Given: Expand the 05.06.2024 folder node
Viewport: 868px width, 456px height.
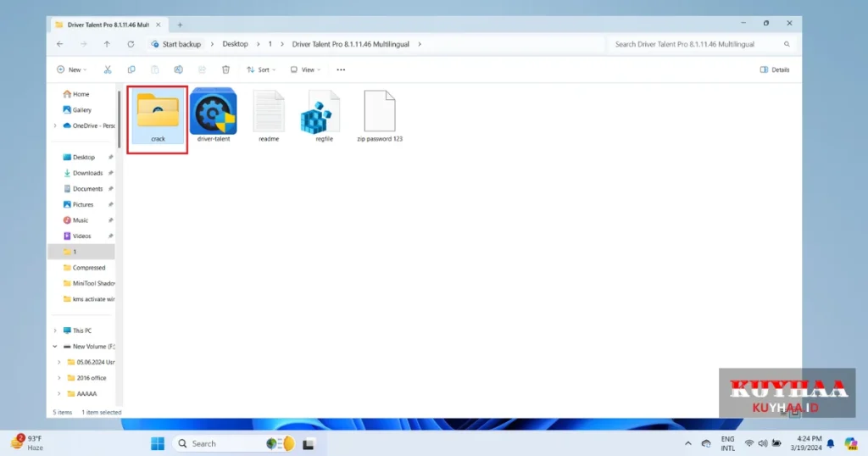Looking at the screenshot, I should [59, 362].
